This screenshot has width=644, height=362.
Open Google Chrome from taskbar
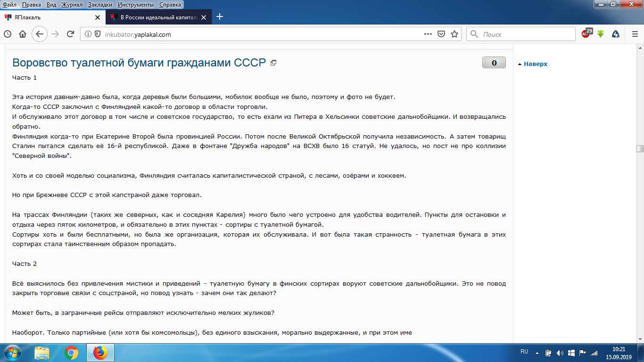pos(71,353)
